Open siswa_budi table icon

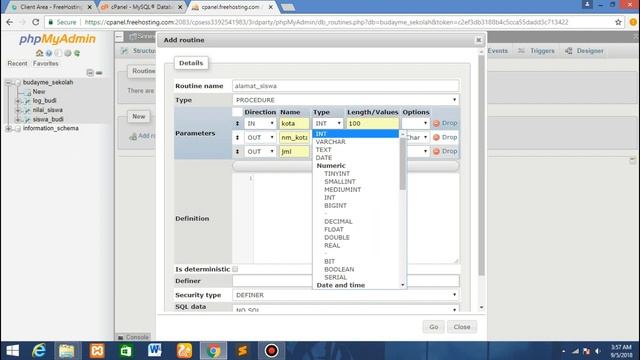pyautogui.click(x=27, y=120)
